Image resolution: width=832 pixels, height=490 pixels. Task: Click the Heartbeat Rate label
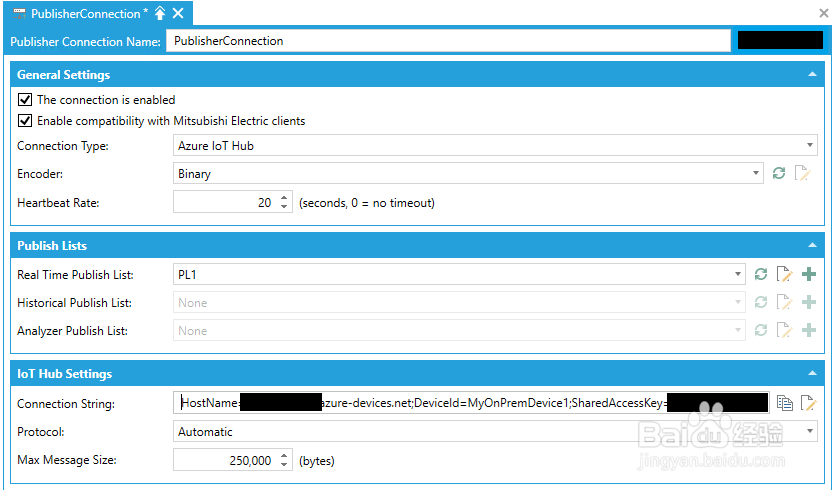coord(58,203)
